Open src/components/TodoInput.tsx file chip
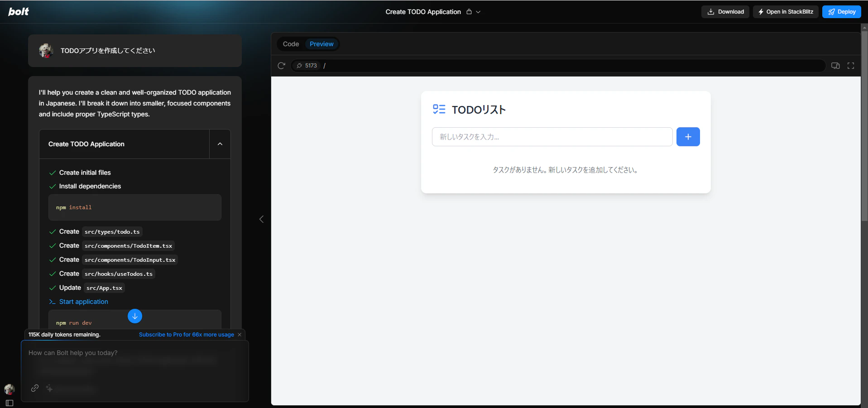This screenshot has width=868, height=408. click(x=130, y=260)
